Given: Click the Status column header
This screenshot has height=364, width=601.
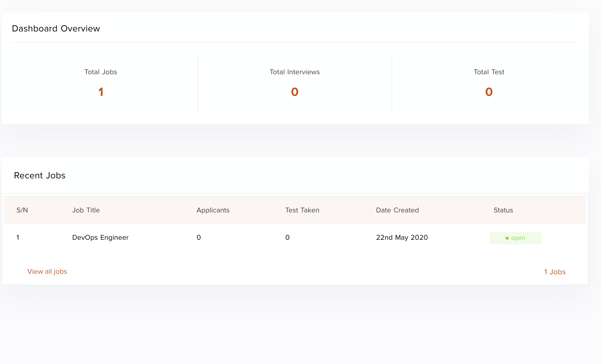Looking at the screenshot, I should [503, 210].
